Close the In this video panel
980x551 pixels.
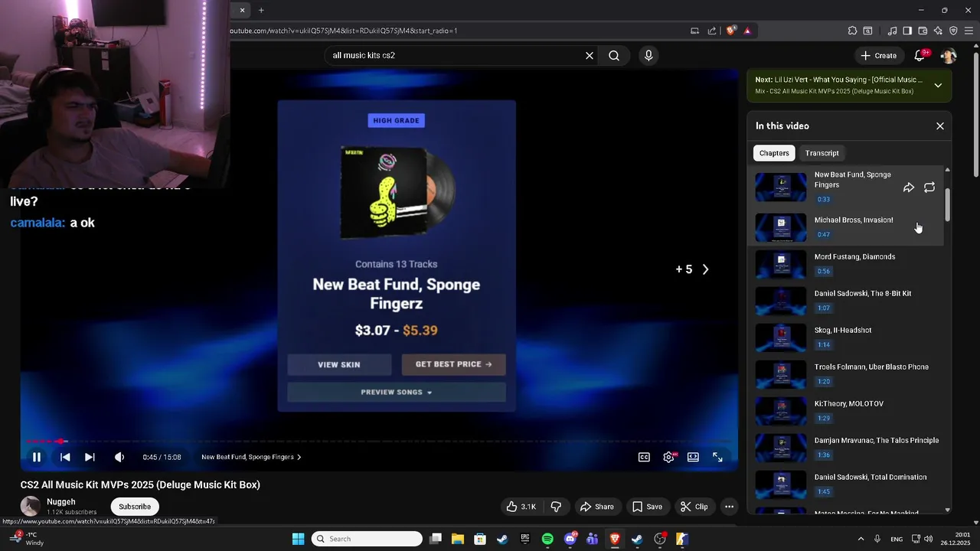(940, 126)
